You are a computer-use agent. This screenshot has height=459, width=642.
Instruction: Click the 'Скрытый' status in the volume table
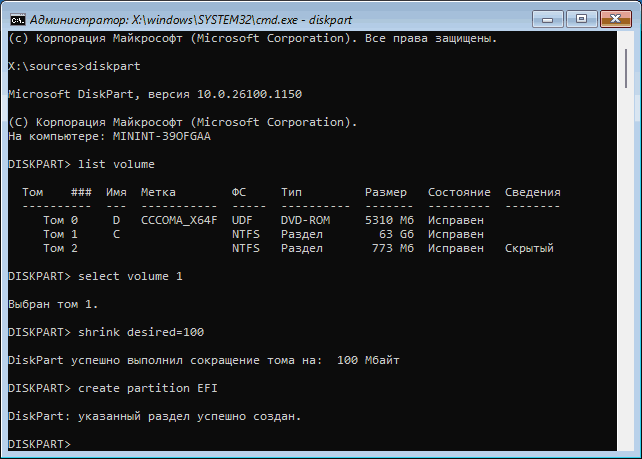[x=529, y=247]
